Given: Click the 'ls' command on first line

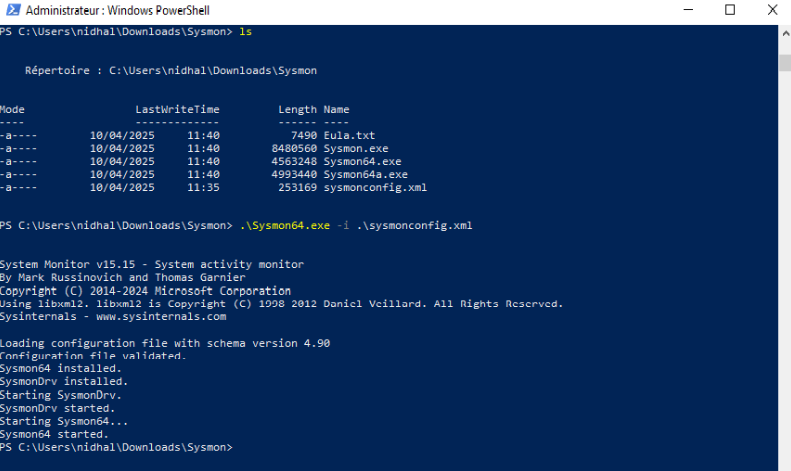Looking at the screenshot, I should tap(246, 32).
